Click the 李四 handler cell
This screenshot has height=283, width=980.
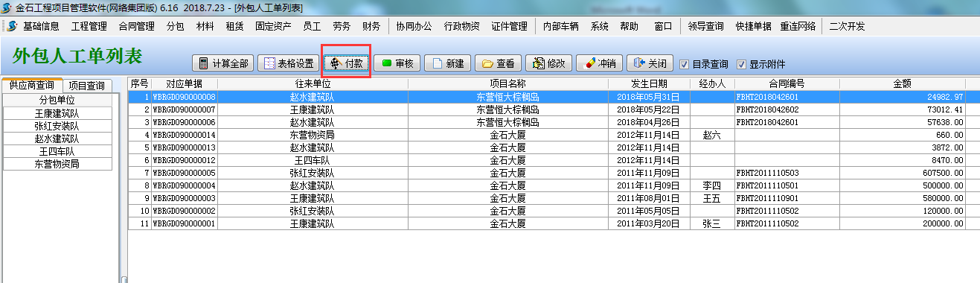point(712,185)
